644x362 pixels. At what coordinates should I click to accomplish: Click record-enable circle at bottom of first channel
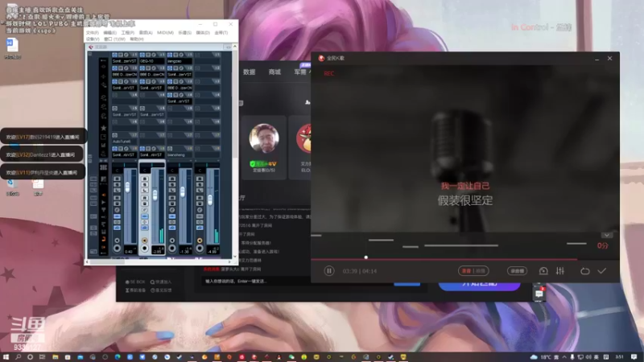click(117, 249)
